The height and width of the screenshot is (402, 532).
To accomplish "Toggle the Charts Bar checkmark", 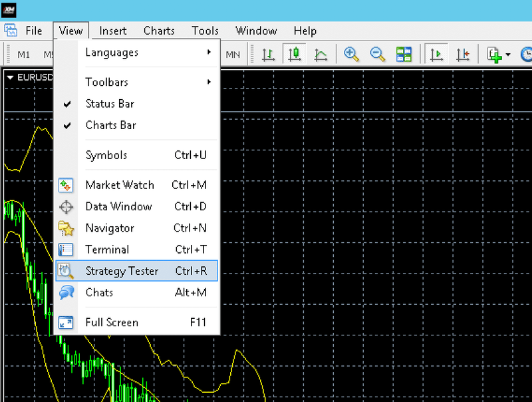I will pyautogui.click(x=65, y=125).
